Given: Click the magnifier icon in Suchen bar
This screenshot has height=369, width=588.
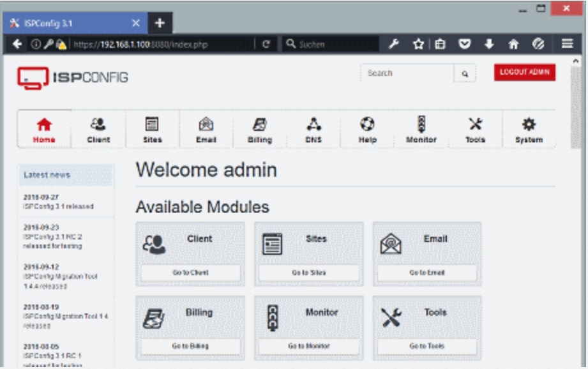Looking at the screenshot, I should pos(290,44).
